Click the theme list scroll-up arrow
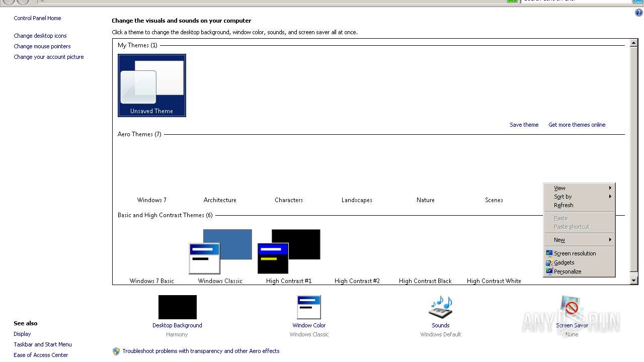644x362 pixels. pos(634,43)
